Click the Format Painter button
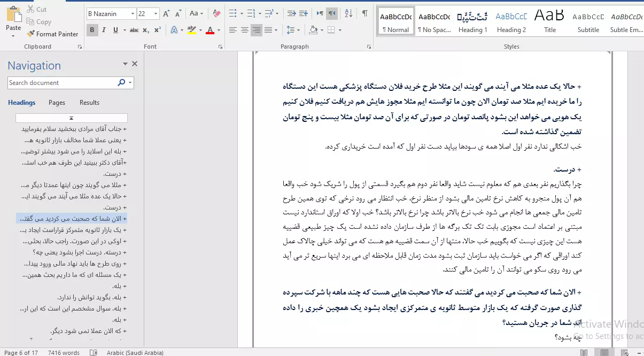The height and width of the screenshot is (356, 644). pyautogui.click(x=52, y=34)
